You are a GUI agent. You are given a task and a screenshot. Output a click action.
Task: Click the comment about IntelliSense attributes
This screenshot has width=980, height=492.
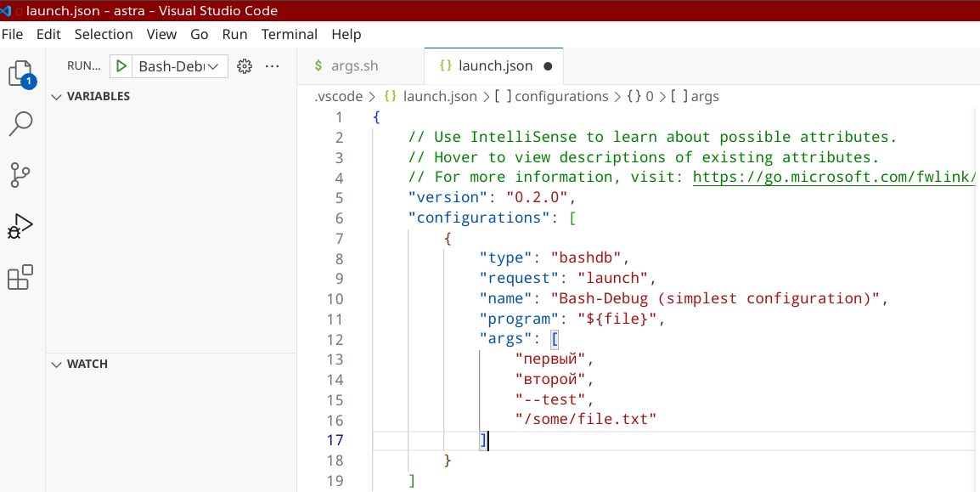(x=652, y=138)
